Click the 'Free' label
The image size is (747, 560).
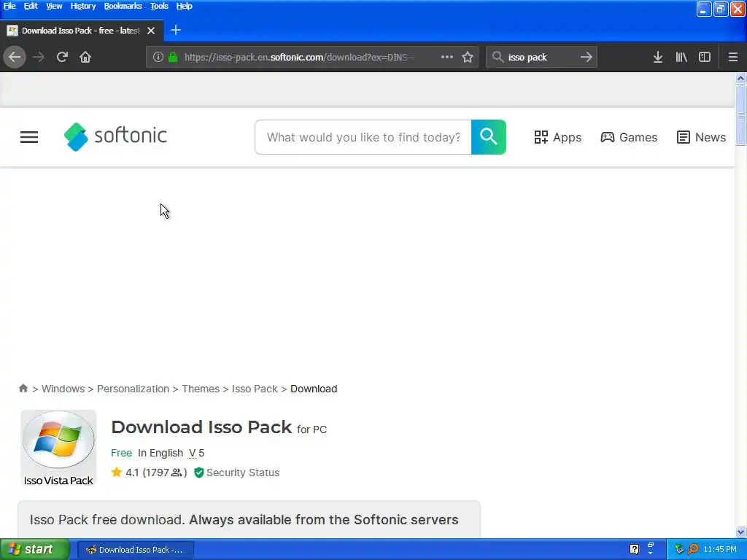[121, 453]
